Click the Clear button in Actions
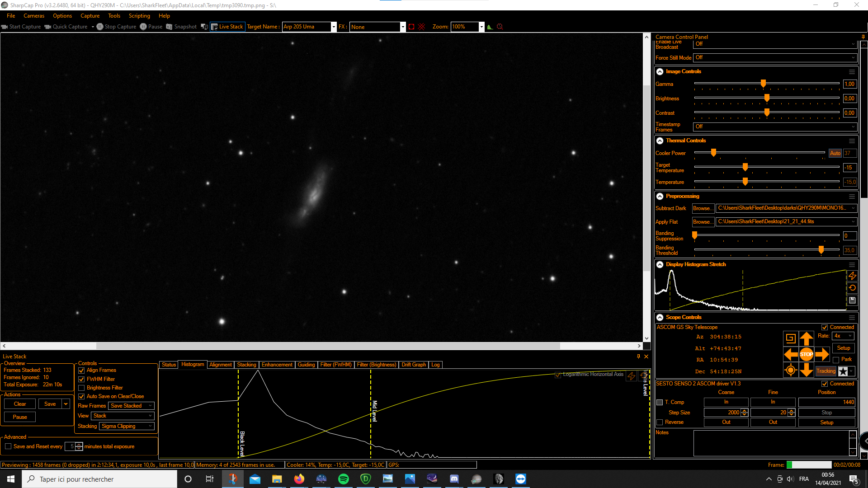 (x=20, y=404)
